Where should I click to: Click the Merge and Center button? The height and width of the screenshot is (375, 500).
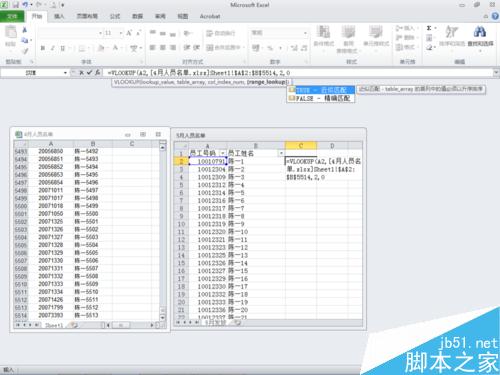tap(225, 48)
